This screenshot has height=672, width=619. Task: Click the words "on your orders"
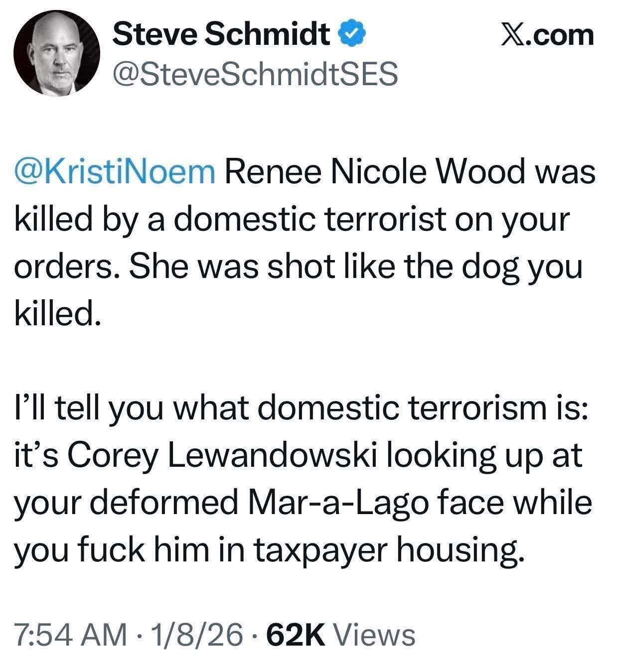[x=518, y=219]
